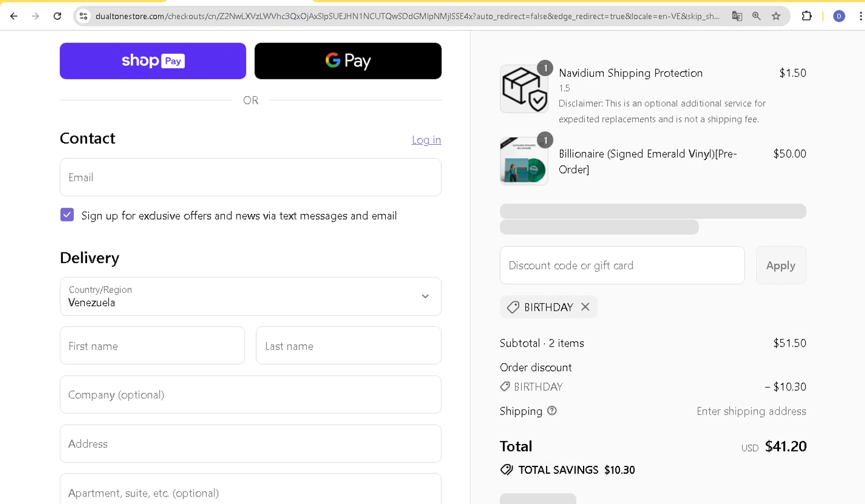Click the Billionaire vinyl product thumbnail
Image resolution: width=865 pixels, height=504 pixels.
[524, 161]
